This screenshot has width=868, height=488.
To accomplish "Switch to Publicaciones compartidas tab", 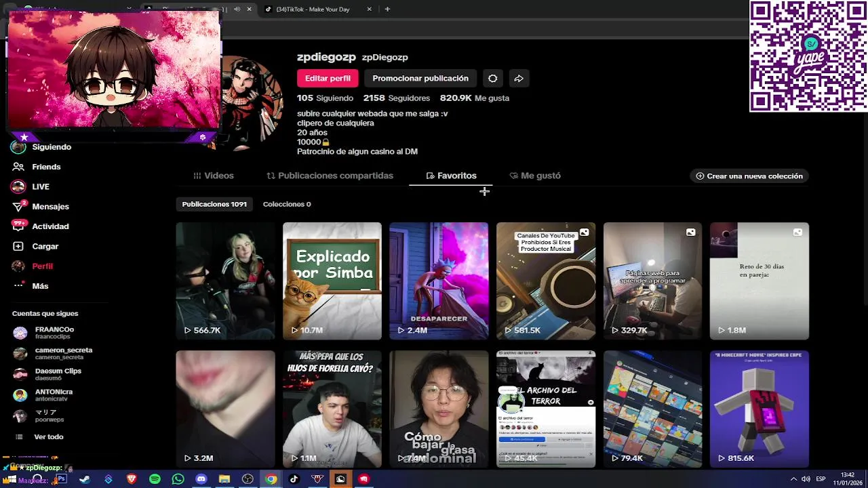I will tap(330, 176).
